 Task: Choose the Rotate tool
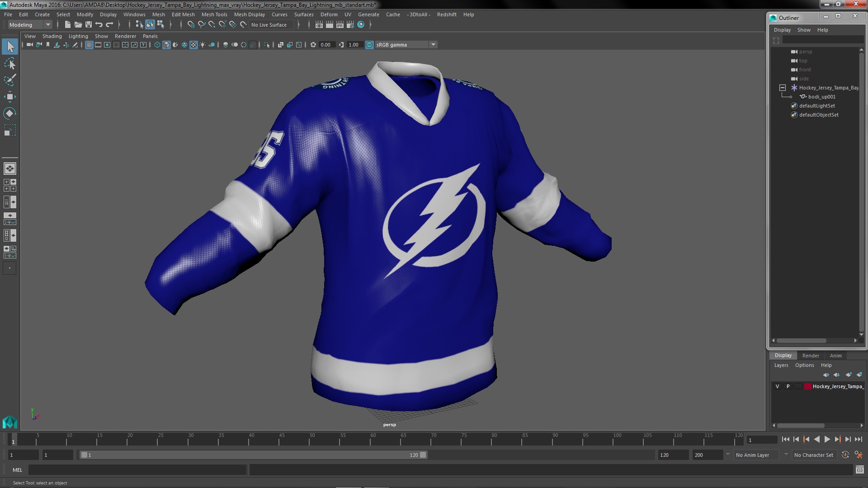(x=10, y=113)
